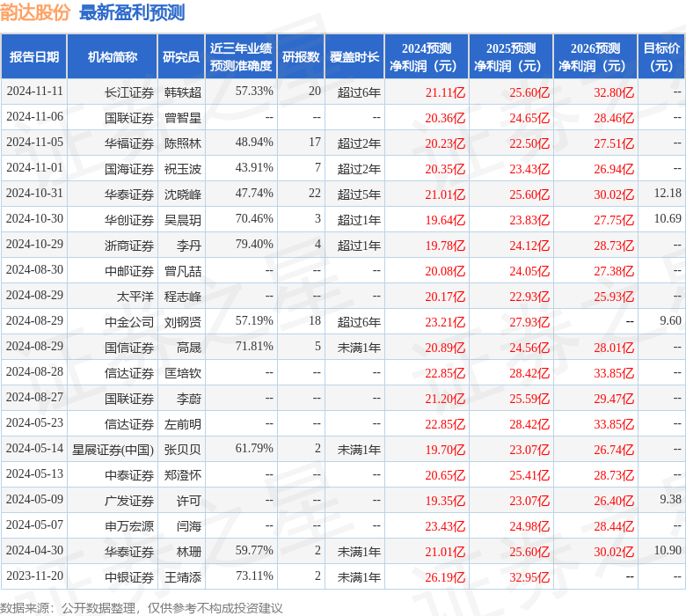This screenshot has height=616, width=686.
Task: Select the 研究员 column header
Action: pos(181,57)
